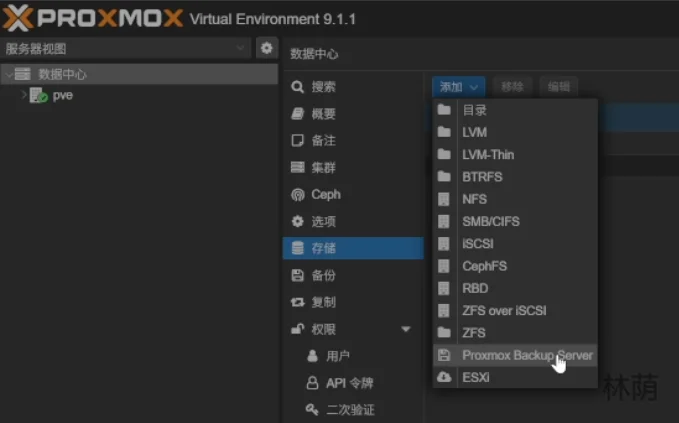Click the folder icon beside BTRFS
The image size is (679, 423).
pyautogui.click(x=444, y=176)
